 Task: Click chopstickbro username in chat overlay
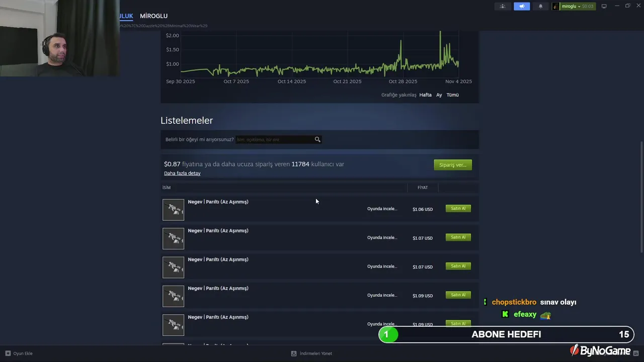514,302
